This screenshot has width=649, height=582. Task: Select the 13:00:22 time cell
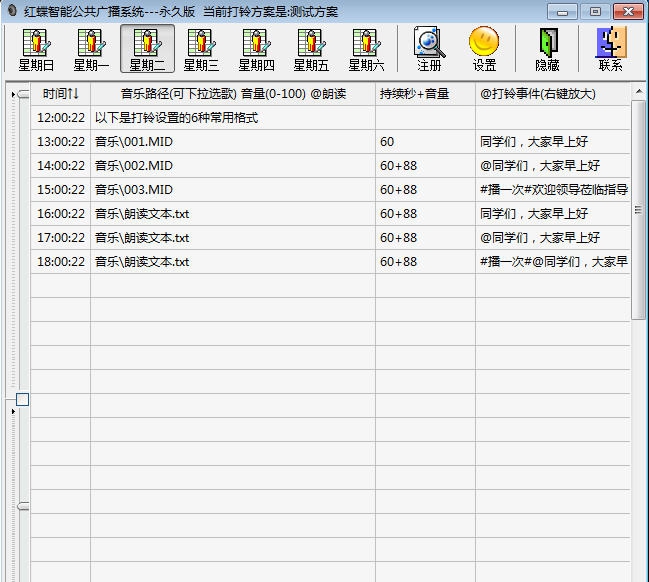pyautogui.click(x=61, y=142)
